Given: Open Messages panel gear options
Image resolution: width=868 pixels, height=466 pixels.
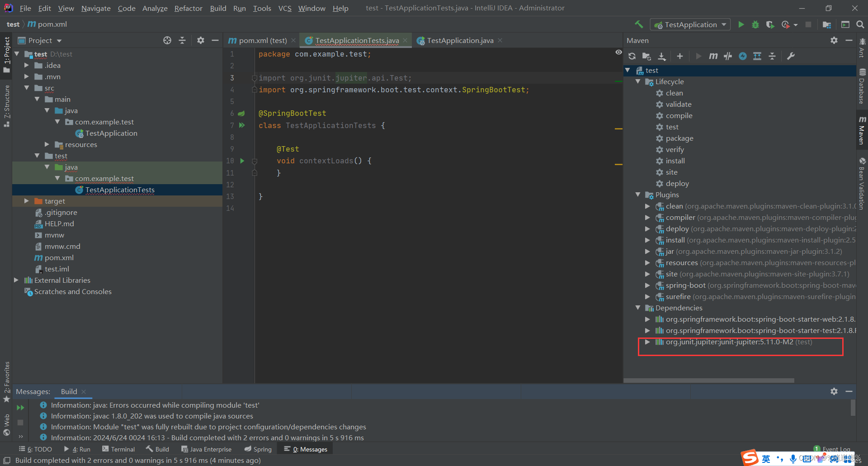Looking at the screenshot, I should 834,391.
